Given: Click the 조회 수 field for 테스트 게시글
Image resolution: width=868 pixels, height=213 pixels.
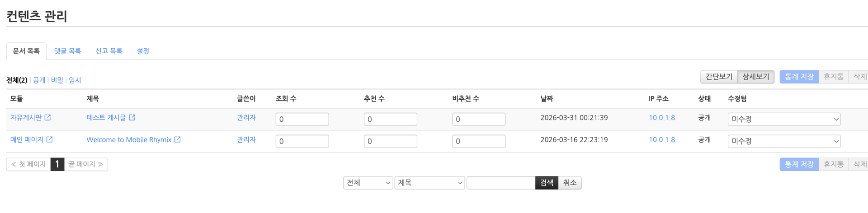Looking at the screenshot, I should (302, 119).
